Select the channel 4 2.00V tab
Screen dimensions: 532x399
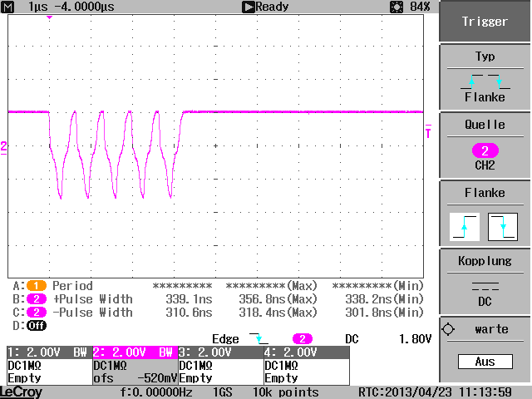point(307,352)
